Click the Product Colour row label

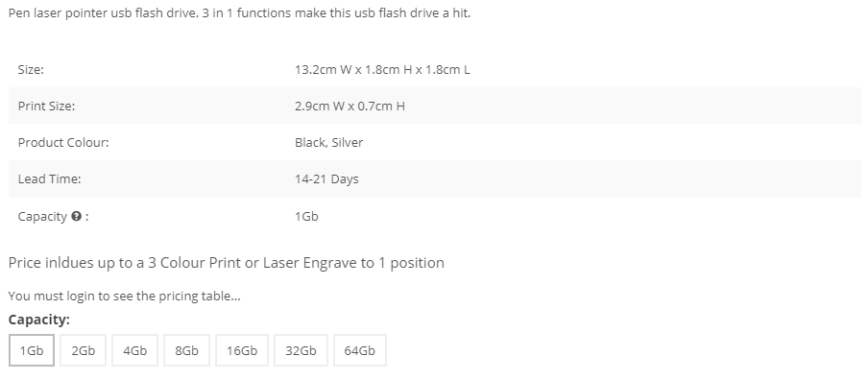[x=63, y=143]
